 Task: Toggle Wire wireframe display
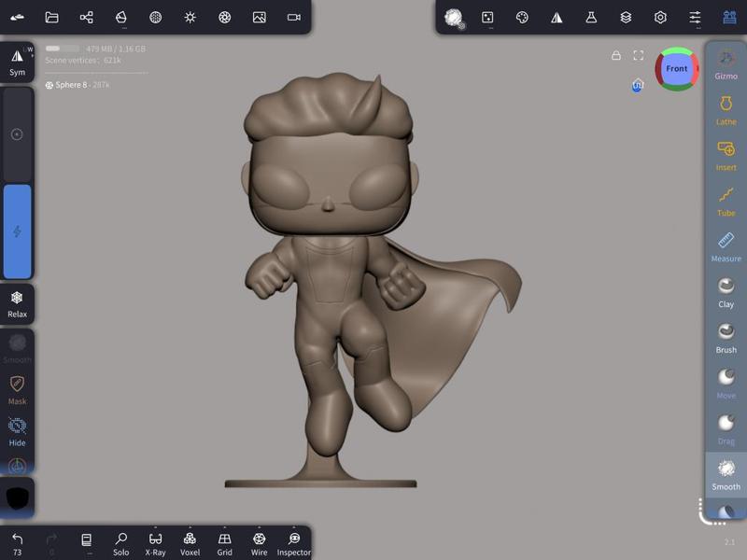tap(260, 544)
